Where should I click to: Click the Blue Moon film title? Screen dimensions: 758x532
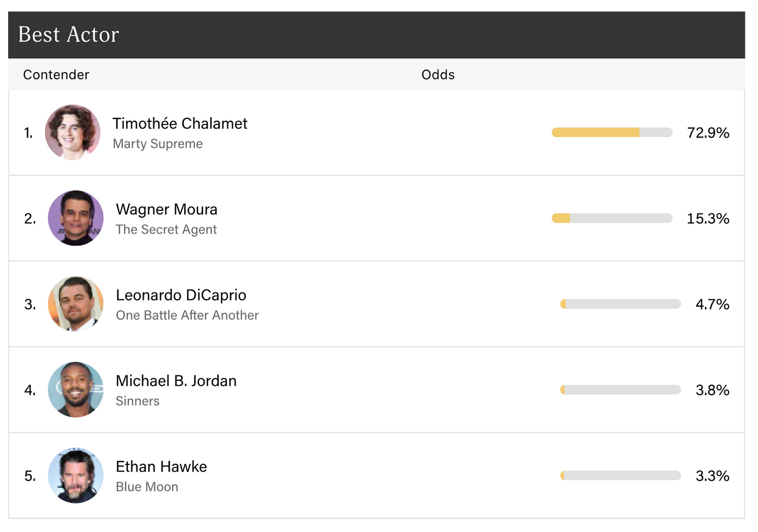click(x=147, y=487)
